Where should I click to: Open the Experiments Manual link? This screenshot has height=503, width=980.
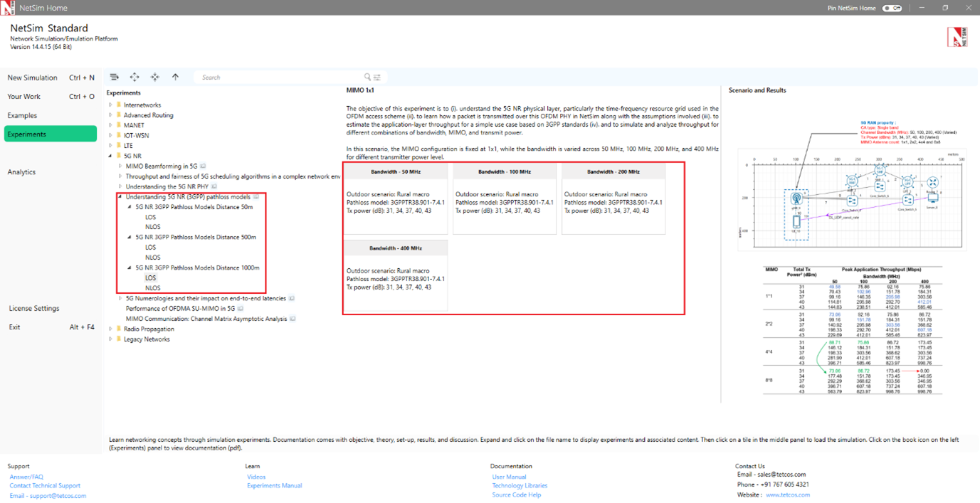[x=274, y=486]
